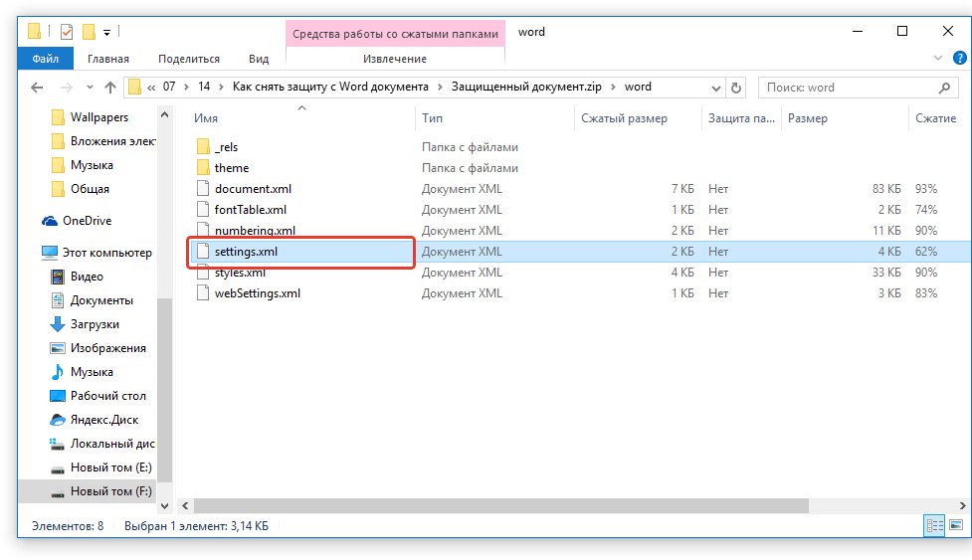Expand the recent locations dropdown arrow
This screenshot has width=972, height=560.
tap(90, 88)
